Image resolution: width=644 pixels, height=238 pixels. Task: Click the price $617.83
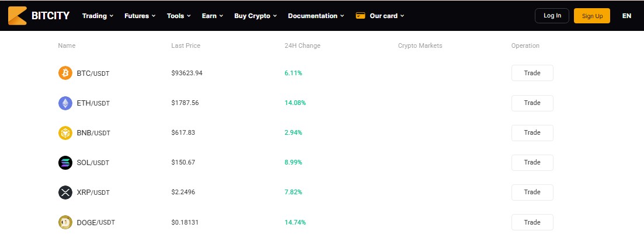click(x=183, y=132)
